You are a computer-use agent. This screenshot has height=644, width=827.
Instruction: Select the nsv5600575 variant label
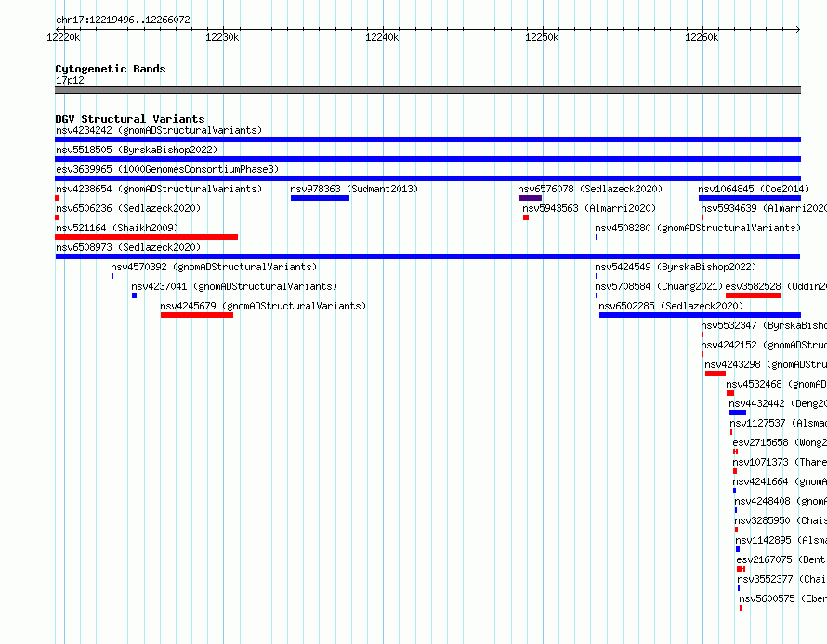coord(782,598)
